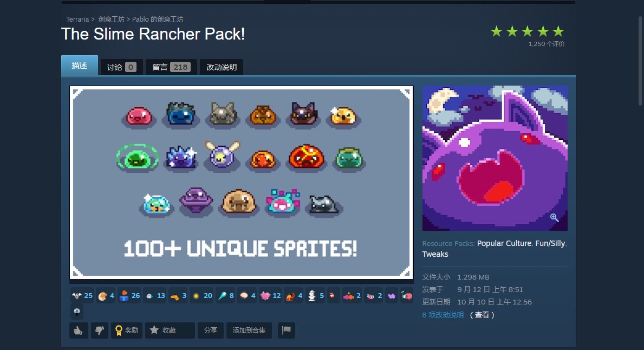Image resolution: width=644 pixels, height=350 pixels.
Task: Open the 8 项改动说明 link
Action: [x=443, y=315]
